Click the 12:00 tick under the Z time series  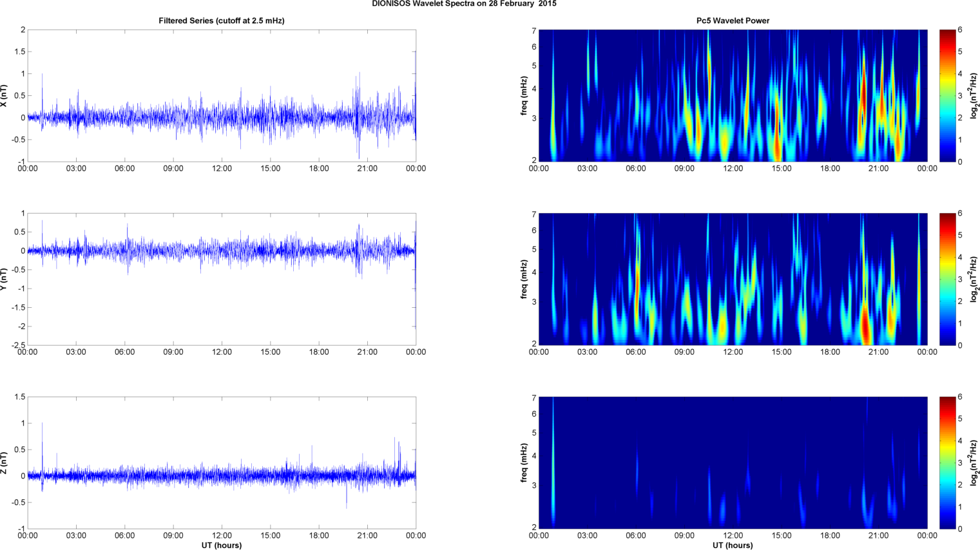(x=222, y=535)
